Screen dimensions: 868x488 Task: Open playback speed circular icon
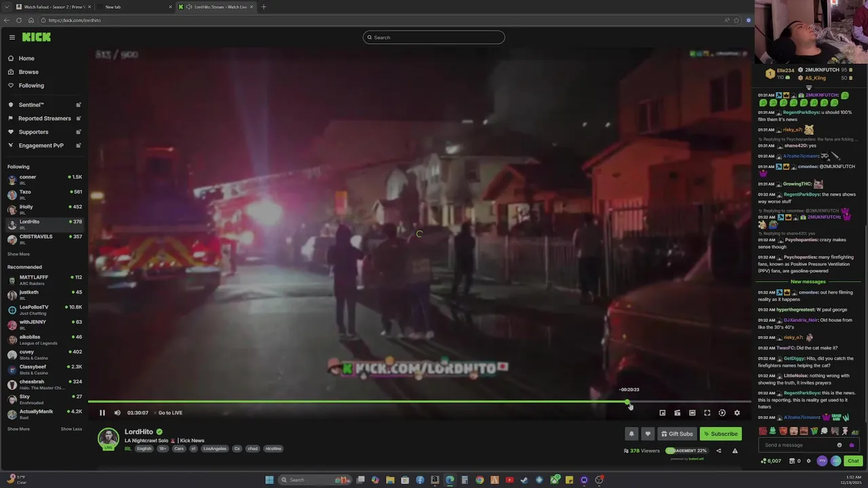pos(722,413)
